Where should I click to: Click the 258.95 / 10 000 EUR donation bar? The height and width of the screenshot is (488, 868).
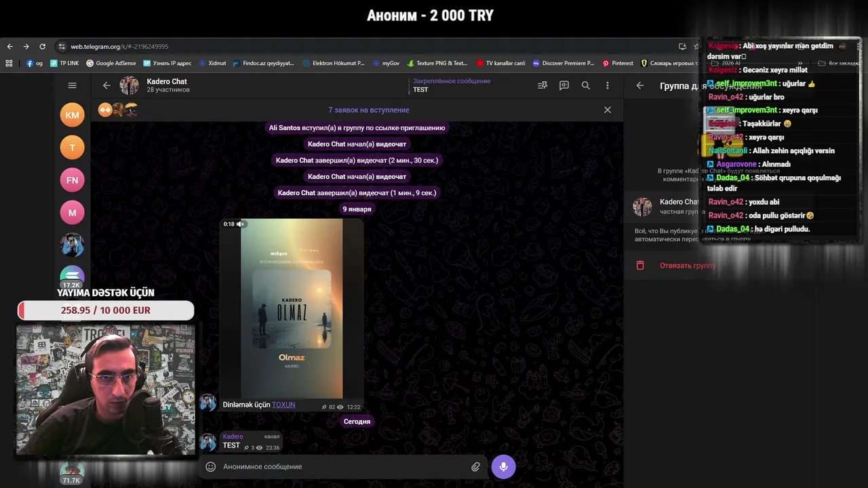[x=106, y=310]
